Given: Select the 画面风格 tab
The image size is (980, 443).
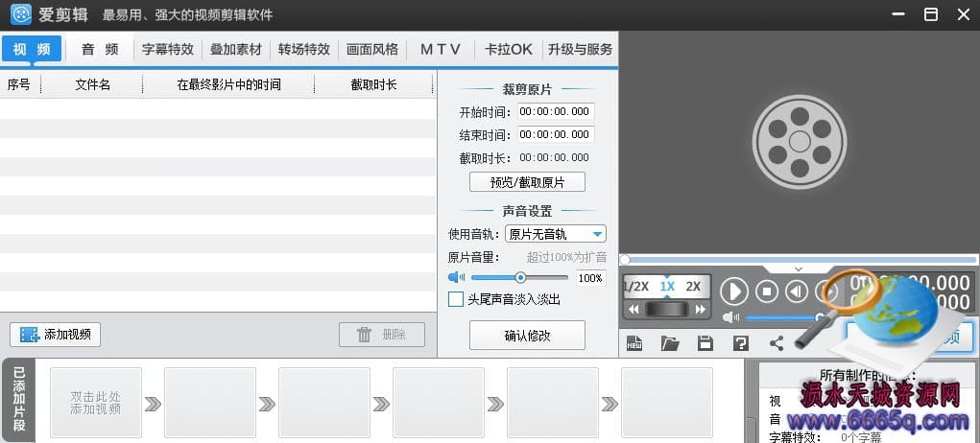Looking at the screenshot, I should 371,49.
